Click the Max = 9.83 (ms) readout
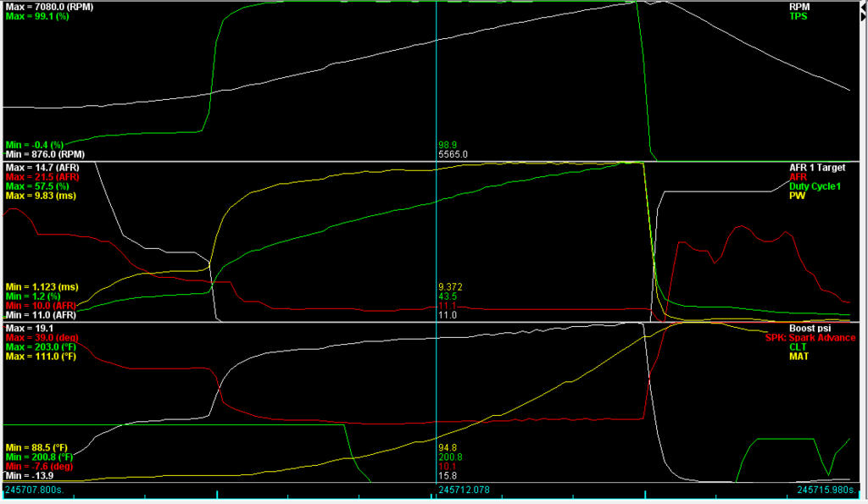The width and height of the screenshot is (868, 504). pos(40,196)
